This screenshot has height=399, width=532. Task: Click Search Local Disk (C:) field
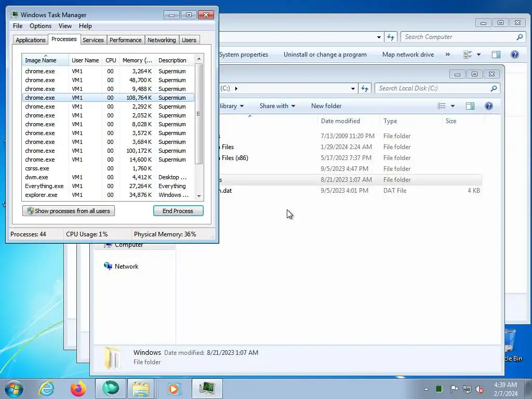tap(433, 88)
